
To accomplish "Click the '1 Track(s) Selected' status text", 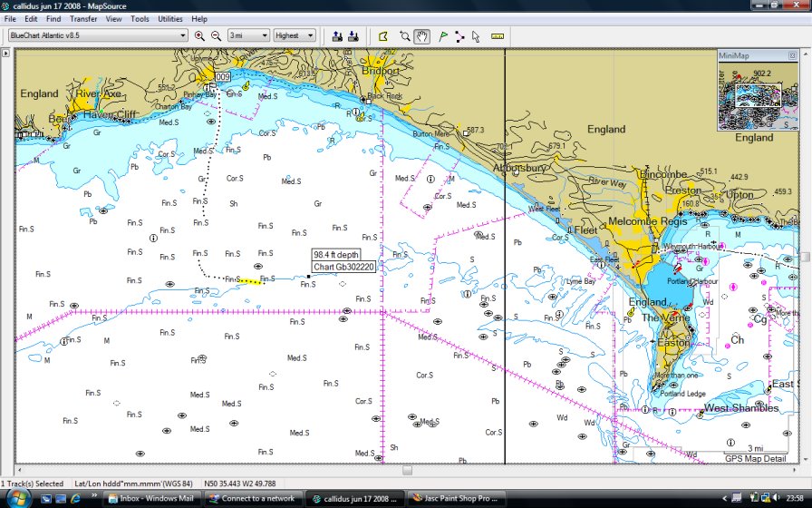I will 32,484.
